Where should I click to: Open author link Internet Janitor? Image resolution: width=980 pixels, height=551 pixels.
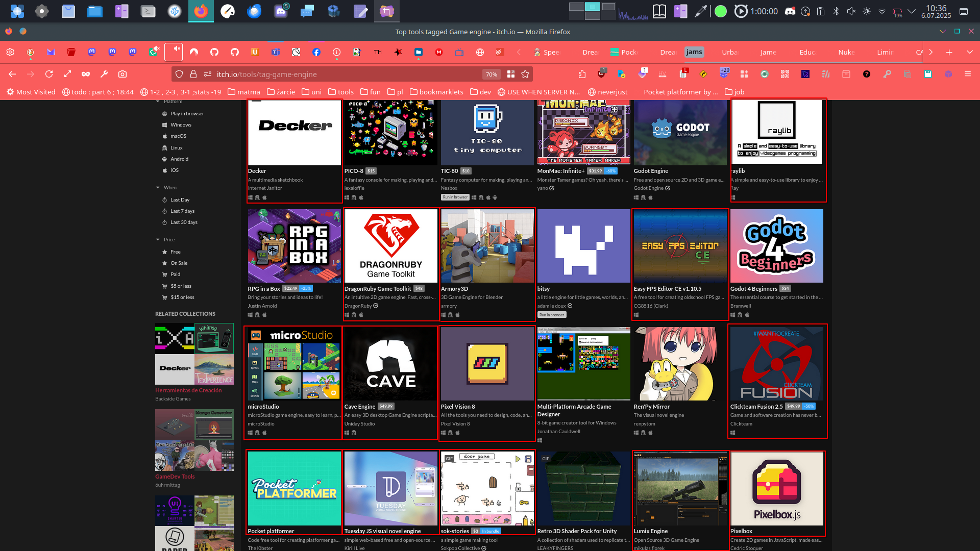click(265, 188)
